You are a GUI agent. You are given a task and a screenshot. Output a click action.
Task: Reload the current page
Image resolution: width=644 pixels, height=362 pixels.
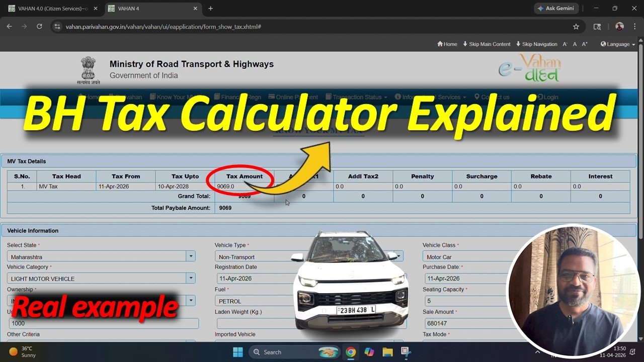(39, 27)
